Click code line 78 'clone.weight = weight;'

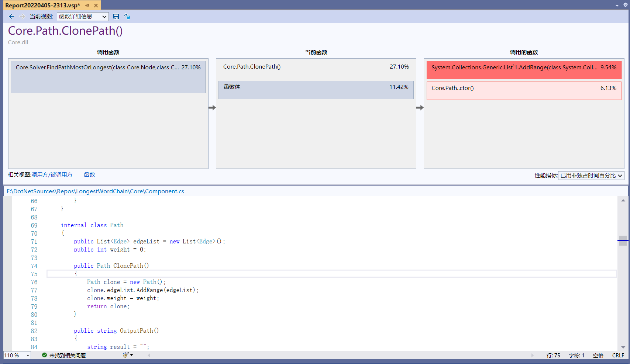[123, 298]
